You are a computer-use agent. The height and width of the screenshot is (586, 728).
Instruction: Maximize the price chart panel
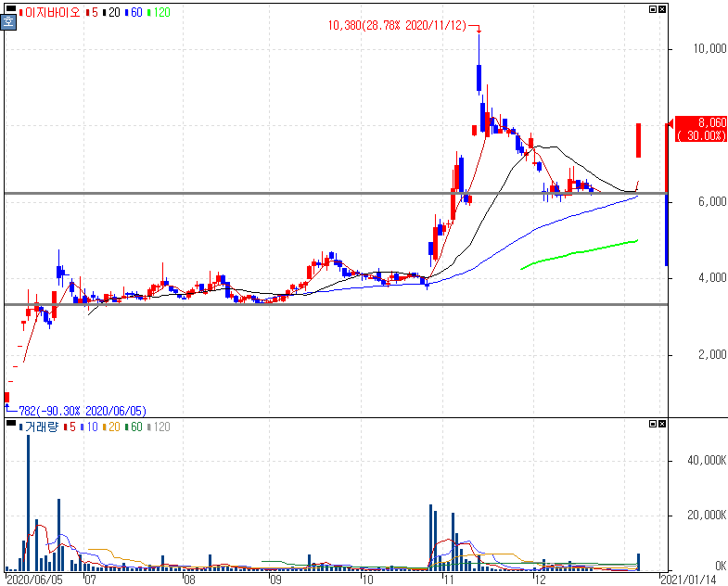[x=653, y=9]
